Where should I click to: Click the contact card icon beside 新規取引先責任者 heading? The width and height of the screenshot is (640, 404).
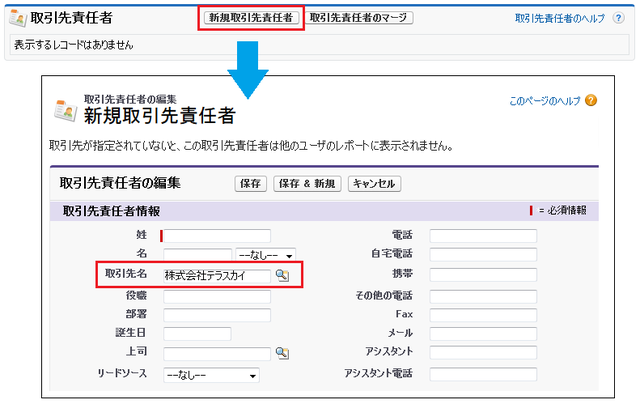tap(65, 110)
